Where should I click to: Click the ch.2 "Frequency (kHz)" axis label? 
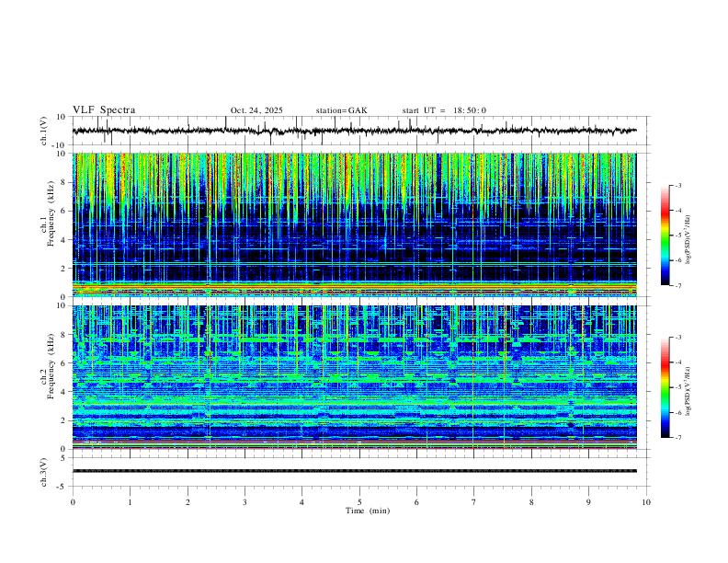pyautogui.click(x=51, y=366)
